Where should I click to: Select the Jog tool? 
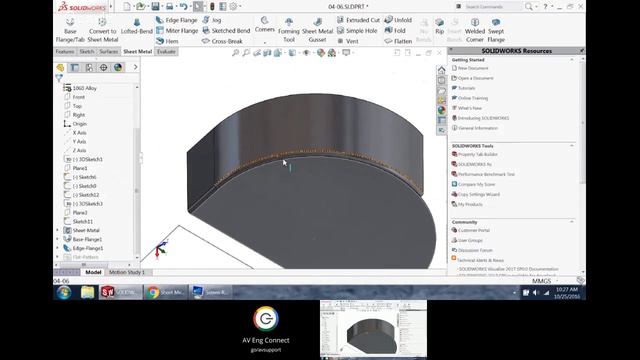point(212,20)
